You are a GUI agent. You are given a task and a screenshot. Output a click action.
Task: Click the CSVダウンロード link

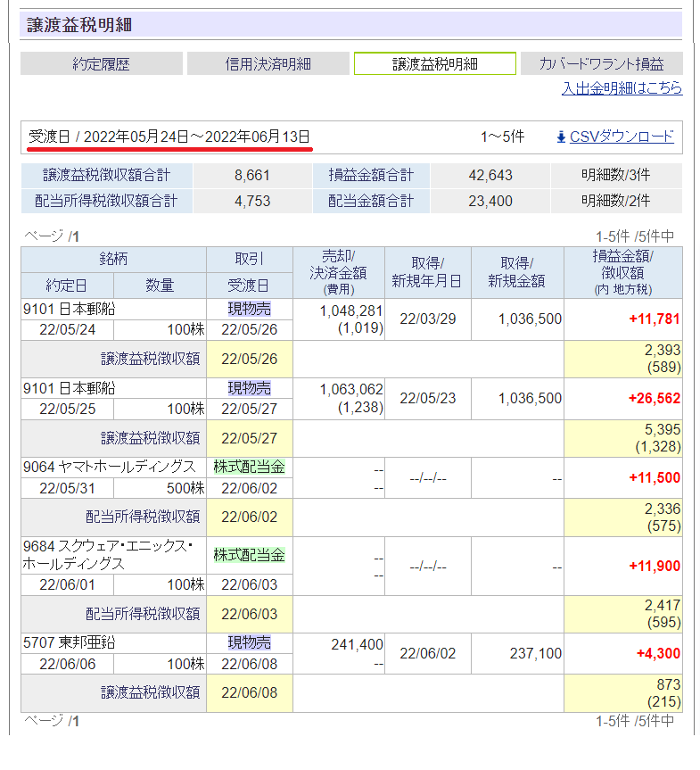click(x=622, y=137)
